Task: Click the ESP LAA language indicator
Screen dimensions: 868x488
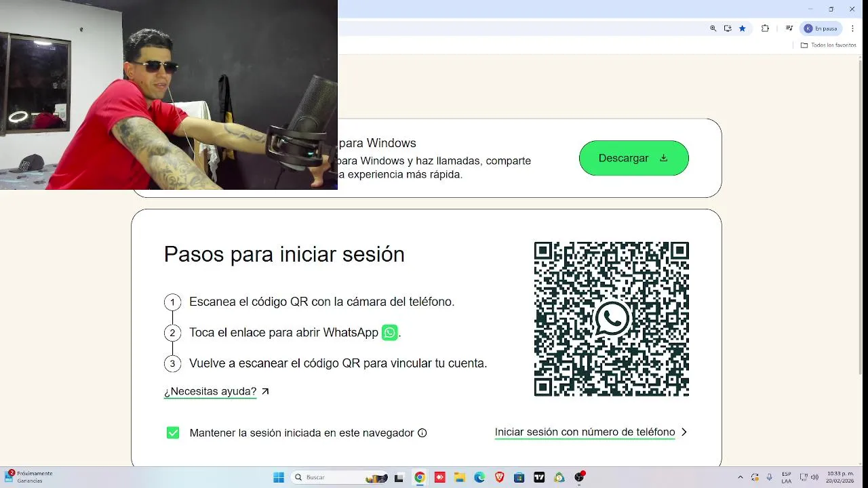Action: coord(787,477)
